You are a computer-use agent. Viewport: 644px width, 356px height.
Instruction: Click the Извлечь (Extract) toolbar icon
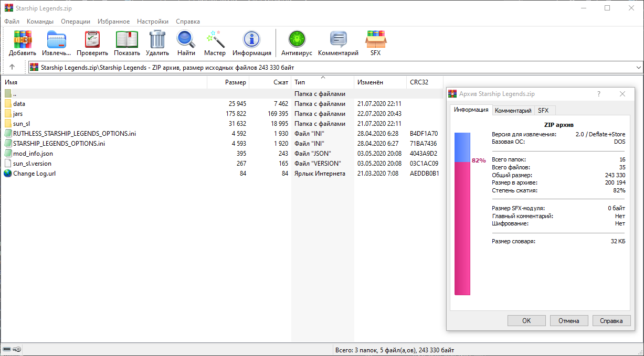57,39
